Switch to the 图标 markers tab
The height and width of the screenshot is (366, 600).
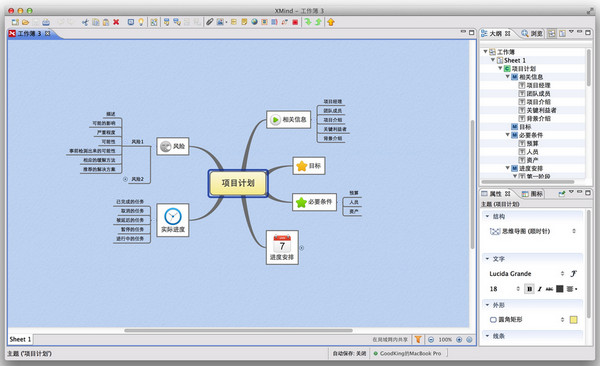[x=532, y=194]
